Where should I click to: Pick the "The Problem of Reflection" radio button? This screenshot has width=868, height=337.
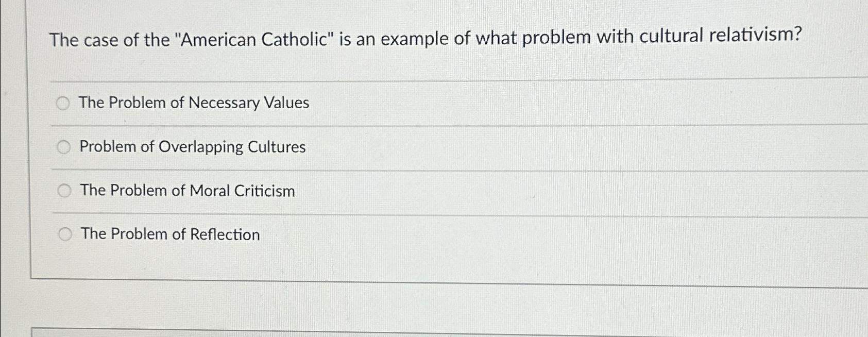[x=65, y=234]
